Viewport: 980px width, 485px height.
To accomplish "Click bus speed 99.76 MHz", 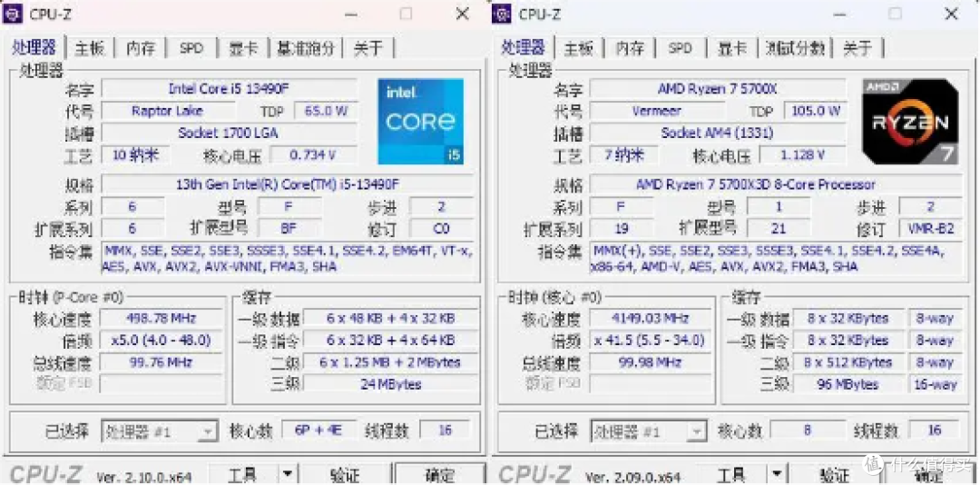I will (x=162, y=362).
